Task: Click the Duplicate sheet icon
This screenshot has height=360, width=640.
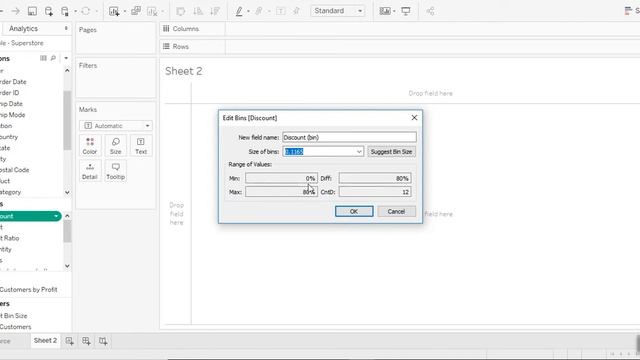Action: tap(136, 11)
